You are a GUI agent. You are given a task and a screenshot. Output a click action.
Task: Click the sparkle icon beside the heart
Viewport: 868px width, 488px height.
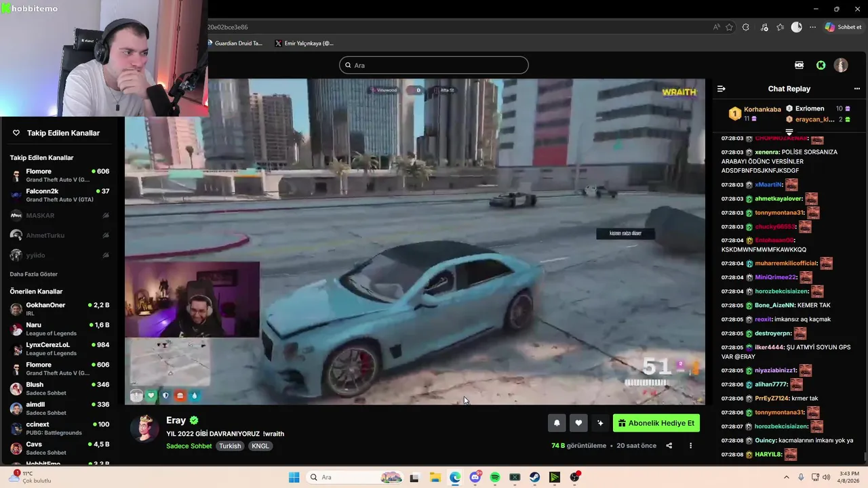(x=600, y=423)
